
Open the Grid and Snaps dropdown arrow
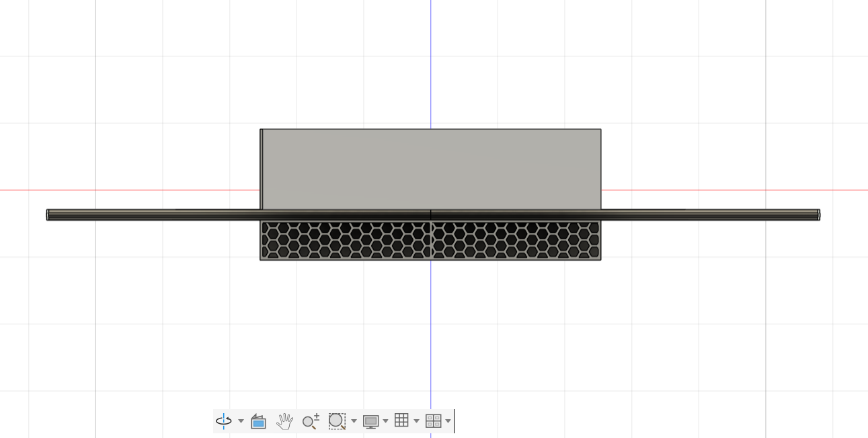416,421
